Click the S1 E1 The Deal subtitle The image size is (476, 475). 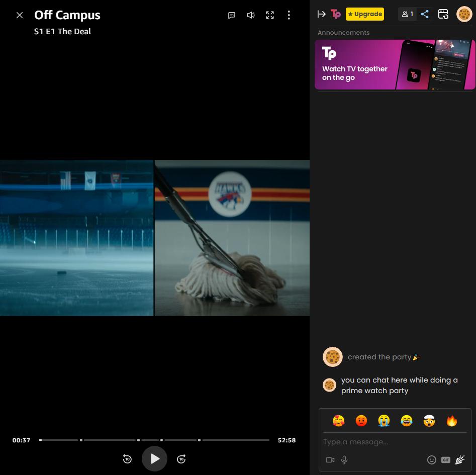pyautogui.click(x=62, y=31)
